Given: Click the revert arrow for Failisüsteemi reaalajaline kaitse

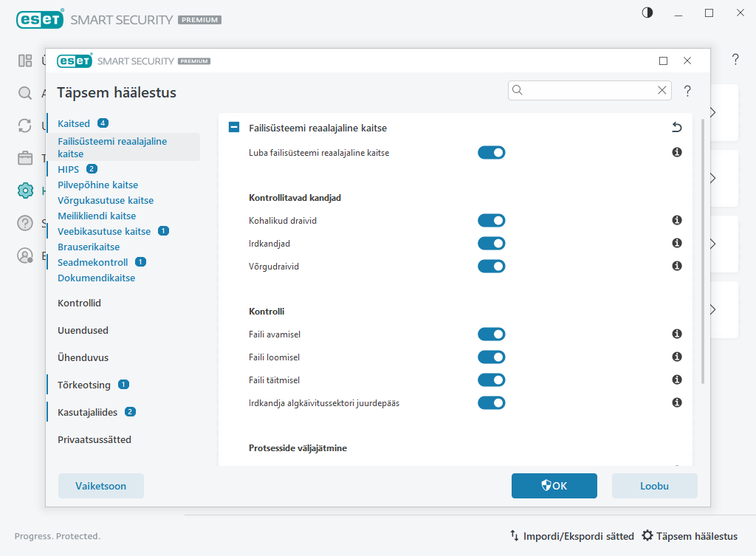Looking at the screenshot, I should point(676,128).
